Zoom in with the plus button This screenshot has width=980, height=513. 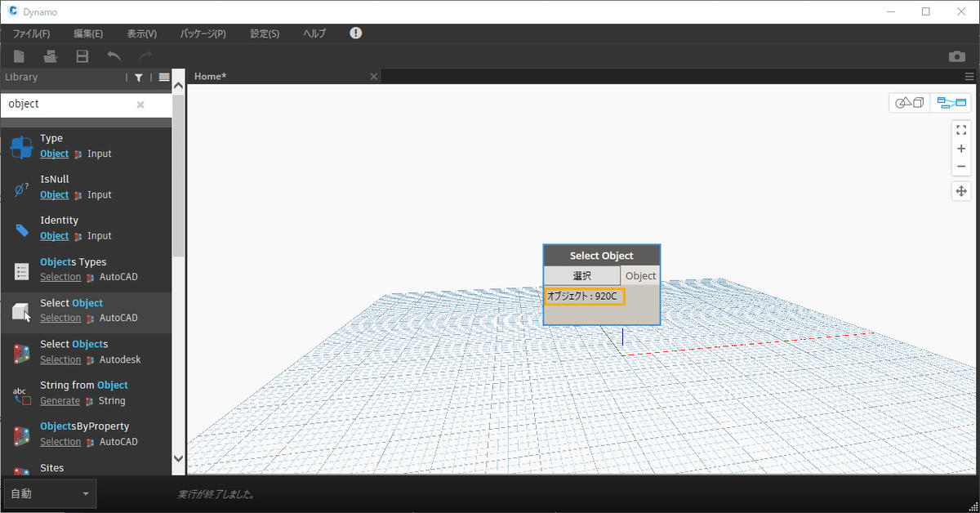point(961,149)
